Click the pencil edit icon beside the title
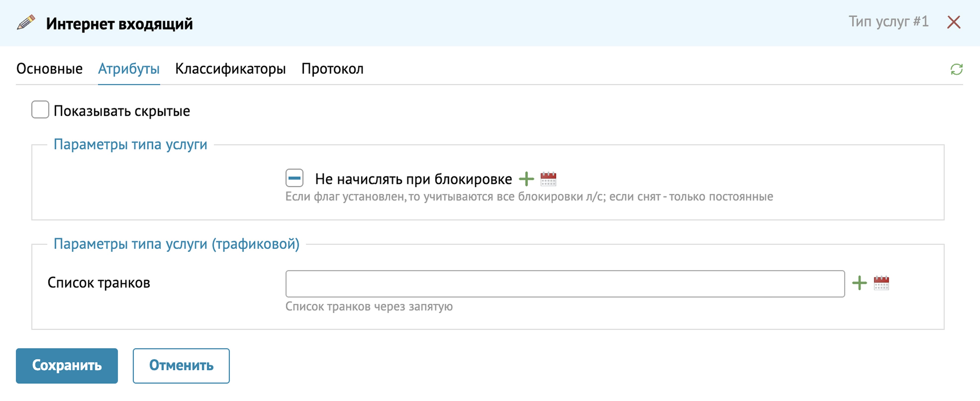Viewport: 980px width, 401px height. tap(26, 22)
